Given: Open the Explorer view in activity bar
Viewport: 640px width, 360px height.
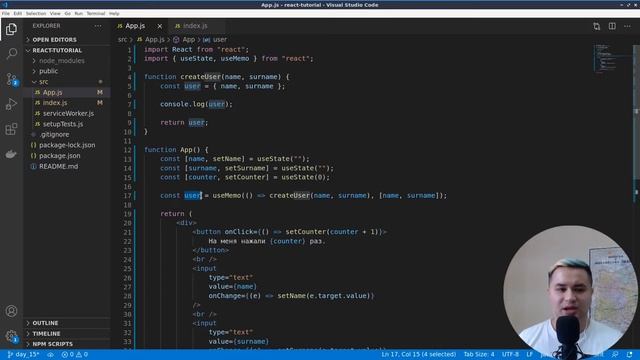Looking at the screenshot, I should pos(11,29).
